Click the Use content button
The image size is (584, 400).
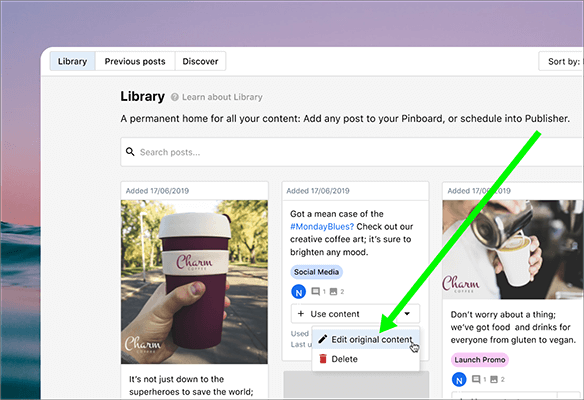coord(343,314)
